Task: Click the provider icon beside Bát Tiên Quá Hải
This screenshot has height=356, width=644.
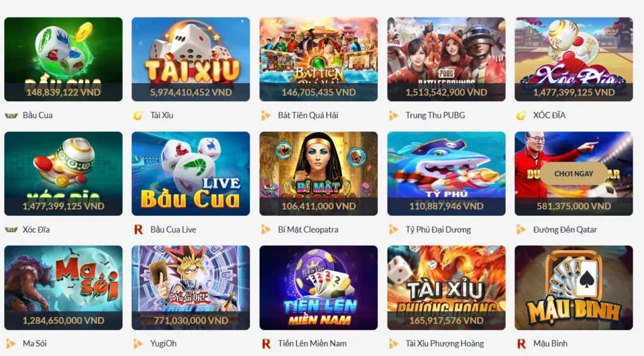Action: pos(266,116)
